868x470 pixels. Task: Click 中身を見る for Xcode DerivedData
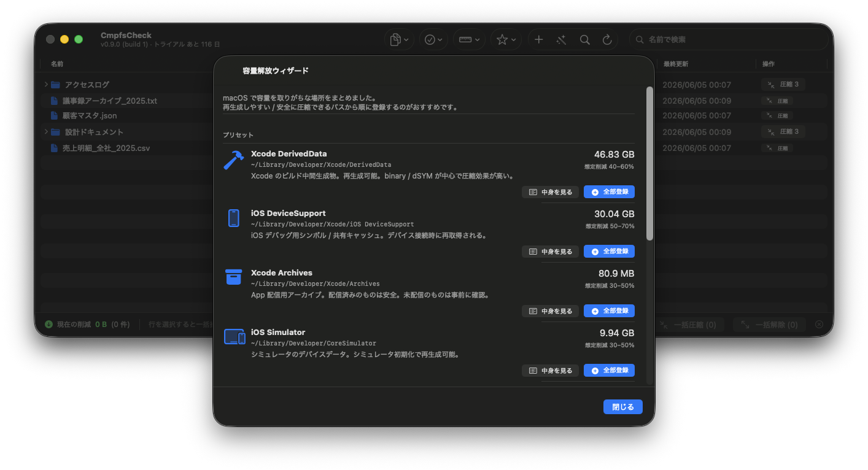(x=551, y=192)
